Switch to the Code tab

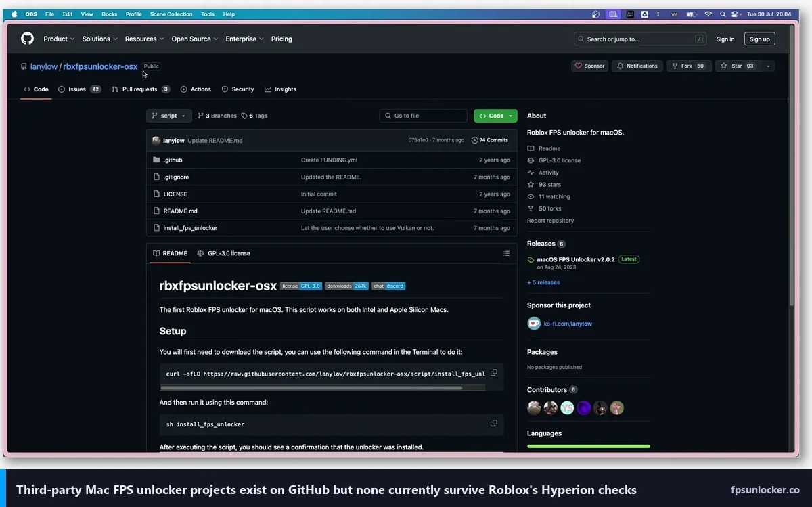36,89
